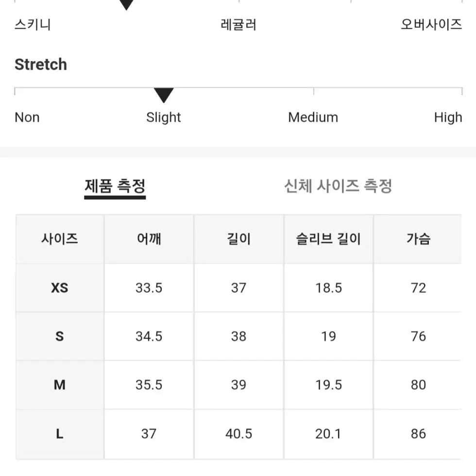
Task: Select the L size row header
Action: click(60, 434)
